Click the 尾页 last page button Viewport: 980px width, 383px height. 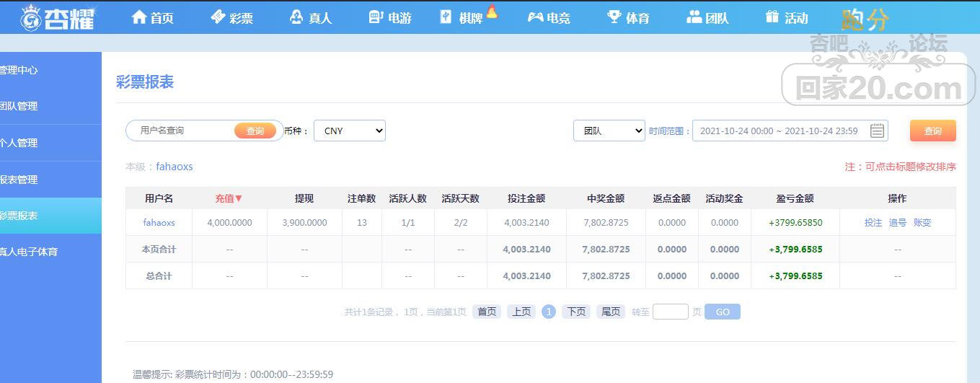pyautogui.click(x=611, y=312)
